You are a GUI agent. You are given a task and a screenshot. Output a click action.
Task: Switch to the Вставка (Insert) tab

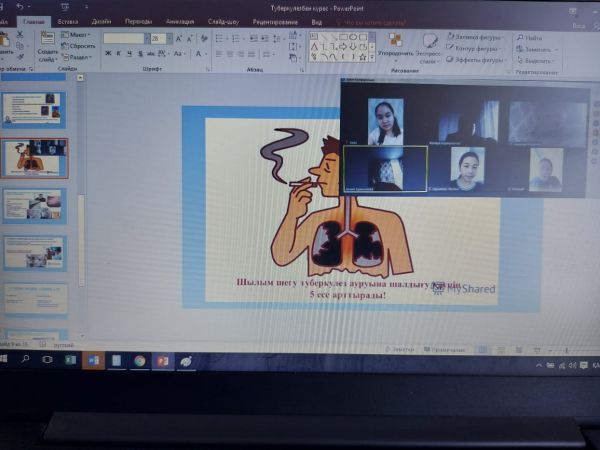(x=68, y=20)
